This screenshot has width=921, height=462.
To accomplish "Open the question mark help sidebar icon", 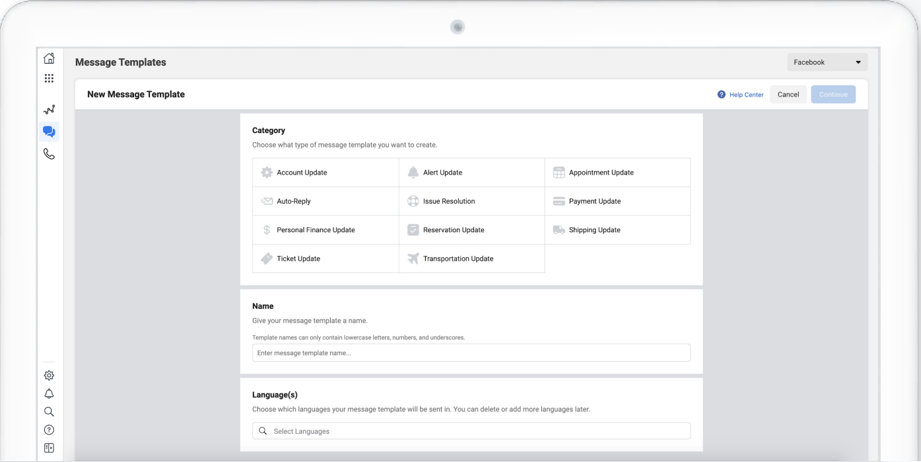I will 49,430.
